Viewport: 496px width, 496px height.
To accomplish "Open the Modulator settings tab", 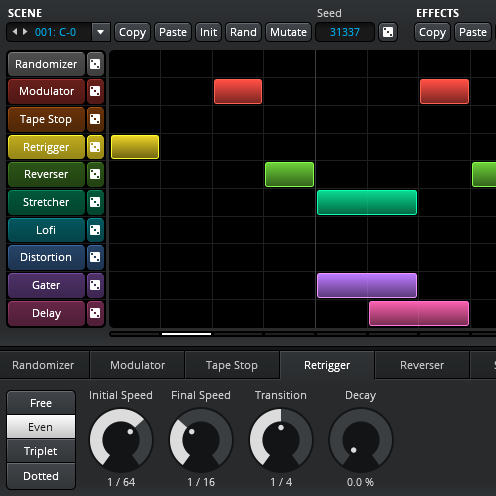I will pos(138,365).
